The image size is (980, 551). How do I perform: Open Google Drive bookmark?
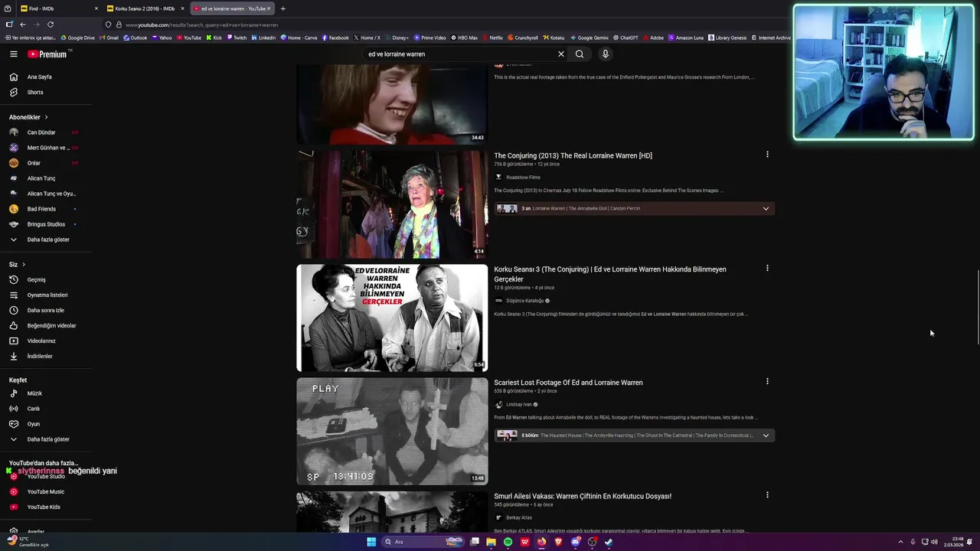pyautogui.click(x=78, y=37)
